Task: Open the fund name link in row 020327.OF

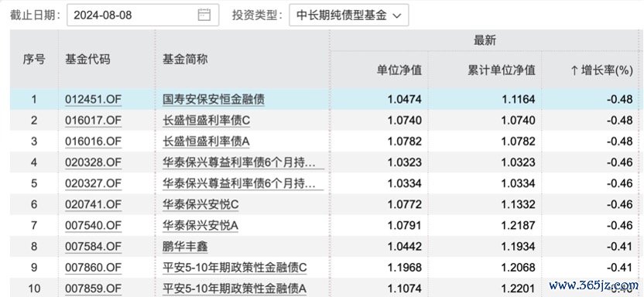Action: pyautogui.click(x=243, y=183)
